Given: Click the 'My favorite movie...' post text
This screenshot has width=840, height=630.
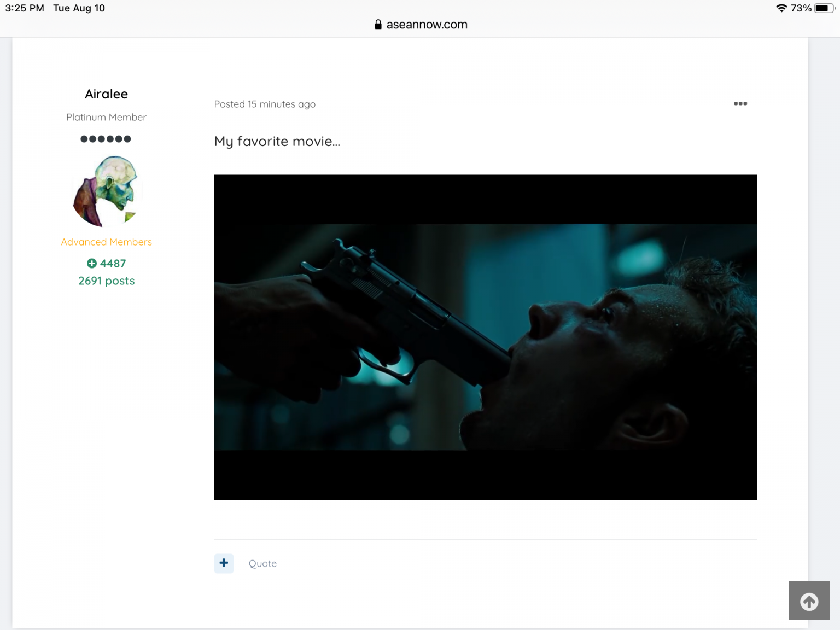Looking at the screenshot, I should [x=277, y=142].
